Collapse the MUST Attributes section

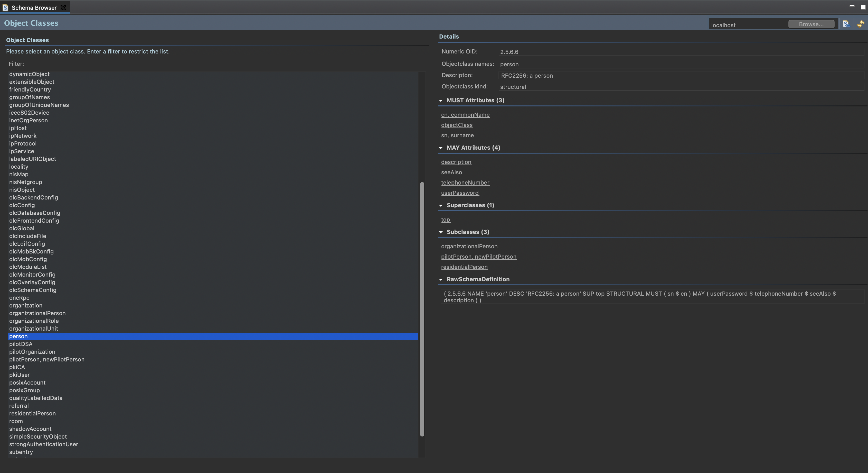click(440, 101)
